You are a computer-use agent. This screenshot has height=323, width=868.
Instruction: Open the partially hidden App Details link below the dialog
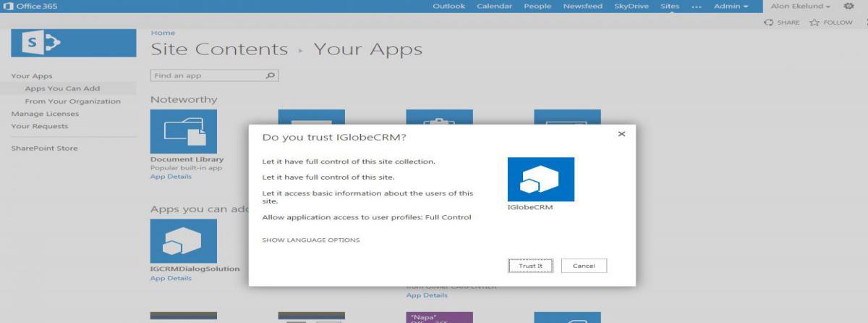point(427,295)
